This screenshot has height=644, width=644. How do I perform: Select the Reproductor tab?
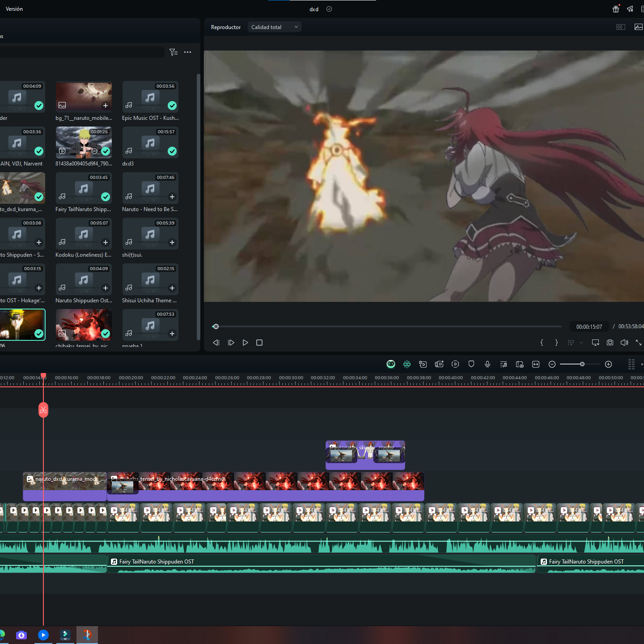pyautogui.click(x=226, y=27)
